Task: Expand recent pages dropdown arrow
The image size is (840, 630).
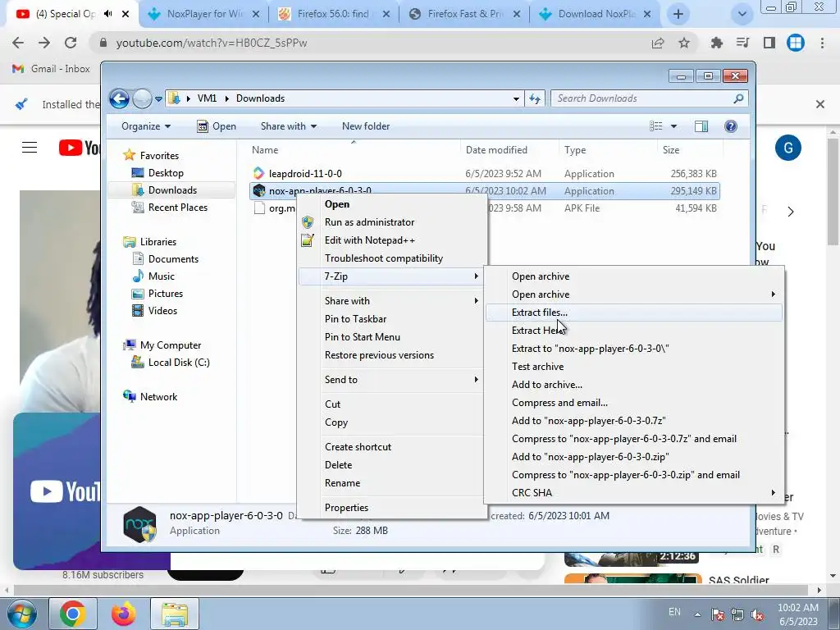Action: pyautogui.click(x=158, y=99)
